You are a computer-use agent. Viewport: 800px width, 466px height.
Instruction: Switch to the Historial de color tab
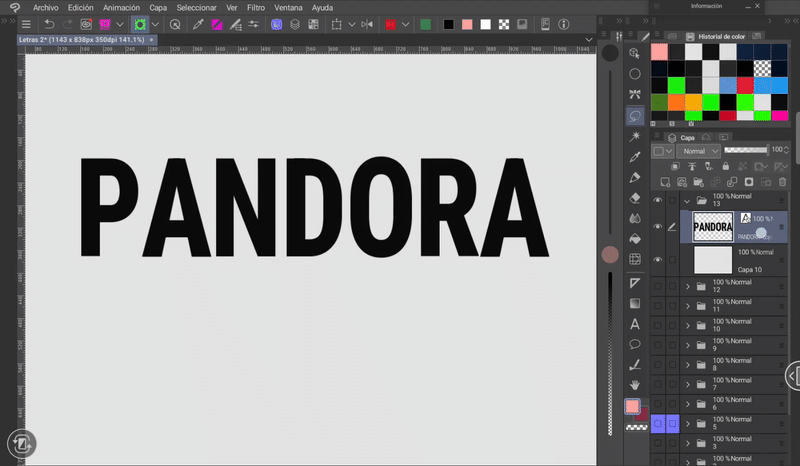tap(715, 36)
